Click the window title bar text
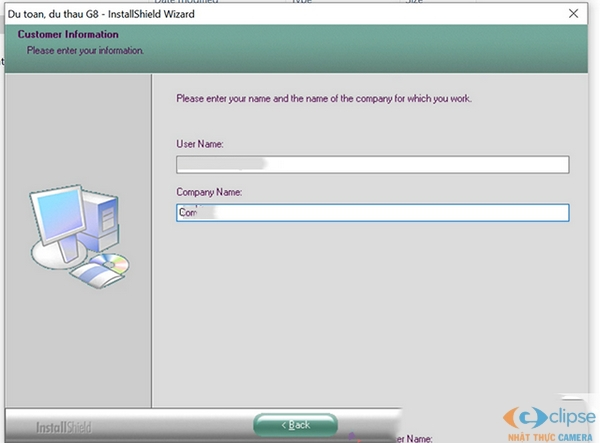This screenshot has height=443, width=600. click(103, 14)
